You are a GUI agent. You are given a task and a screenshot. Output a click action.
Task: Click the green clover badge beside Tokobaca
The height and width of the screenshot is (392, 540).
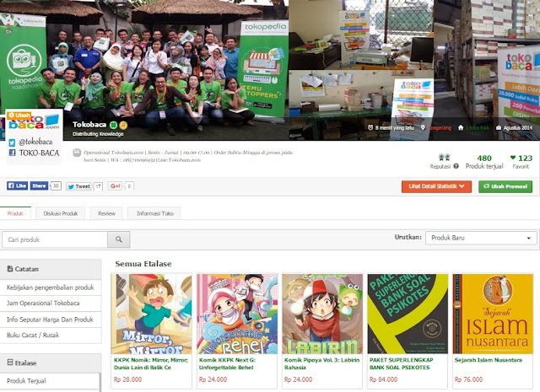click(114, 125)
